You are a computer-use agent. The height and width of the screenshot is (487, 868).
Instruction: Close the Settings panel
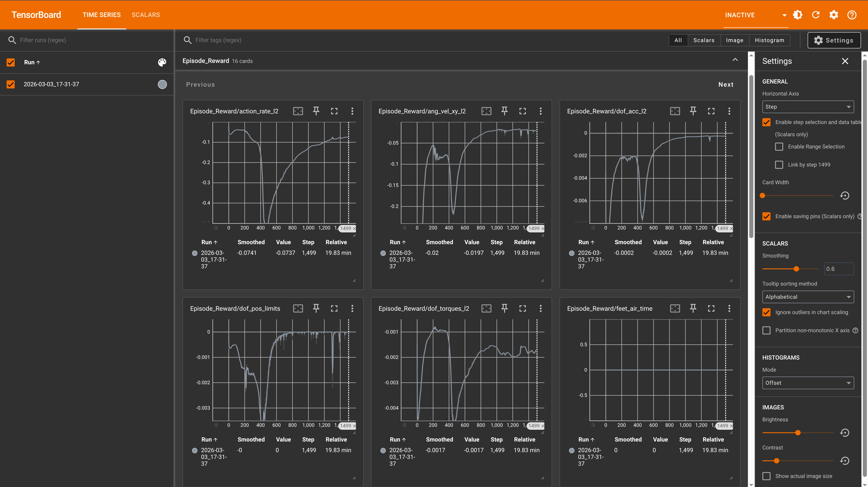[845, 61]
